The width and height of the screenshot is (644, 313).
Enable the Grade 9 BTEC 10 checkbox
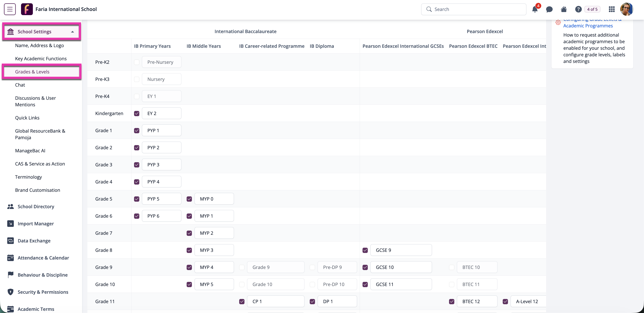[452, 267]
